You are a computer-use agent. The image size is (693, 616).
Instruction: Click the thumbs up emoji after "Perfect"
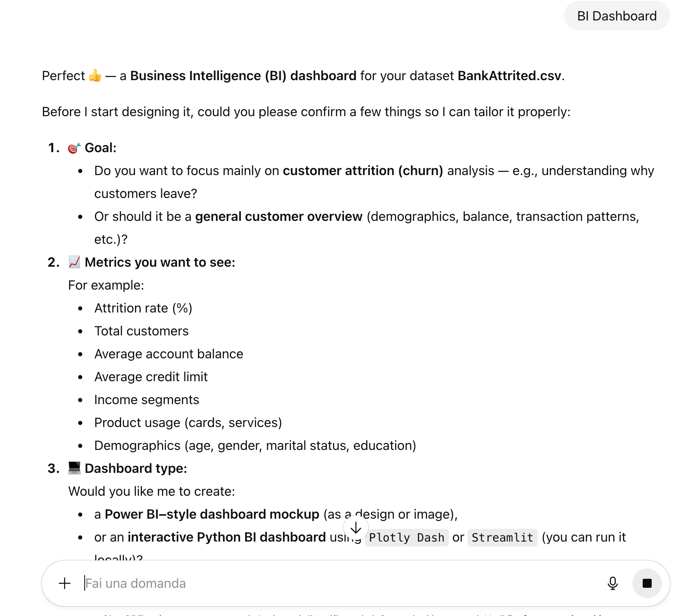pyautogui.click(x=95, y=76)
